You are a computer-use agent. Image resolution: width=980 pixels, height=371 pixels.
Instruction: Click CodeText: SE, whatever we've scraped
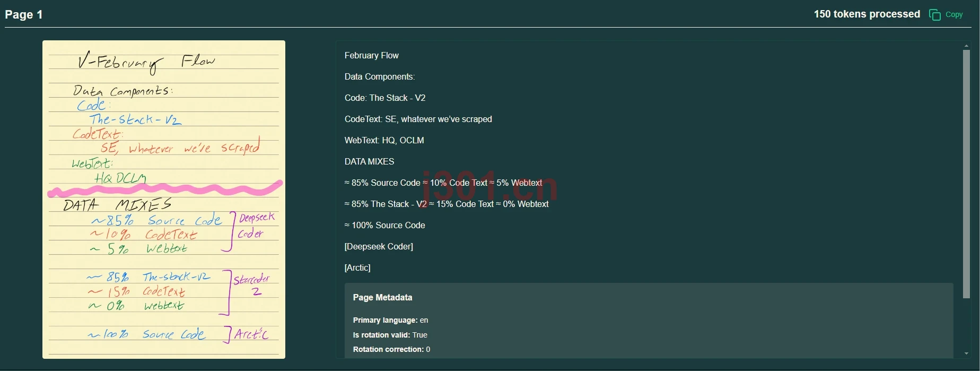click(418, 119)
